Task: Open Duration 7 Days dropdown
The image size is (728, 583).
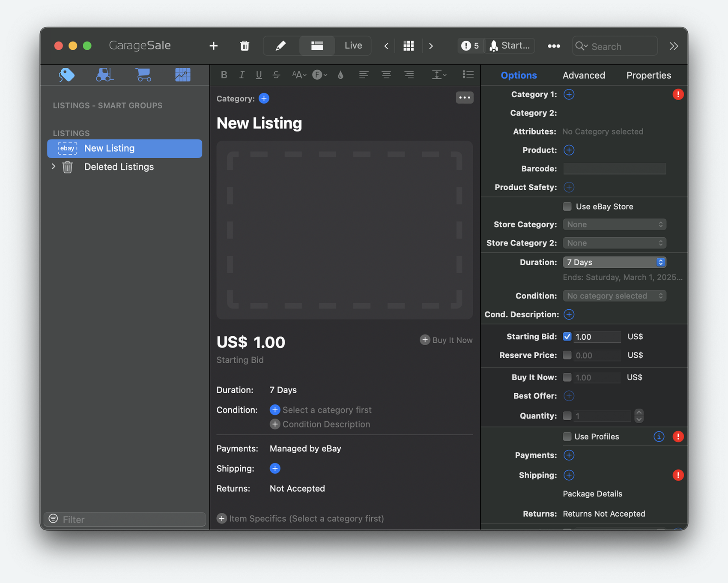Action: (x=615, y=262)
